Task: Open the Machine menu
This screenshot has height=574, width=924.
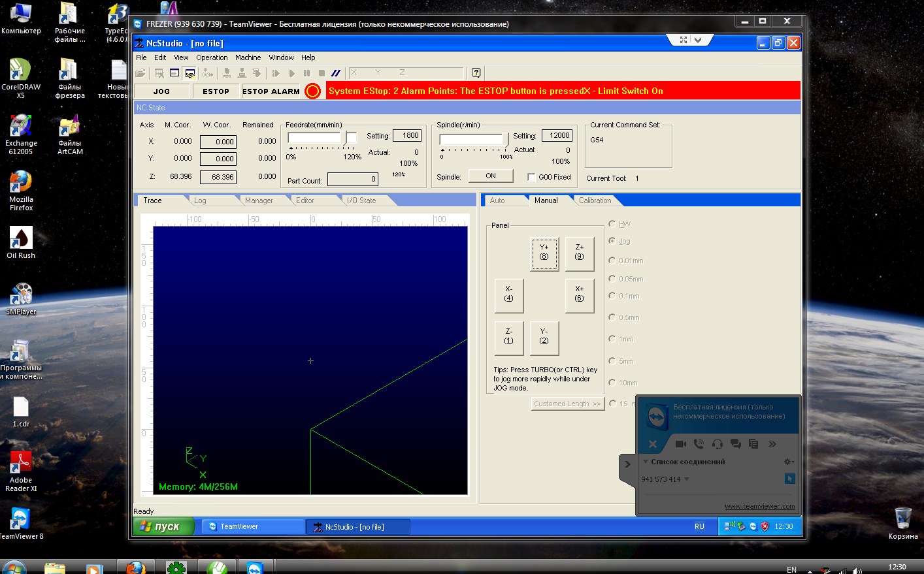Action: click(x=248, y=57)
